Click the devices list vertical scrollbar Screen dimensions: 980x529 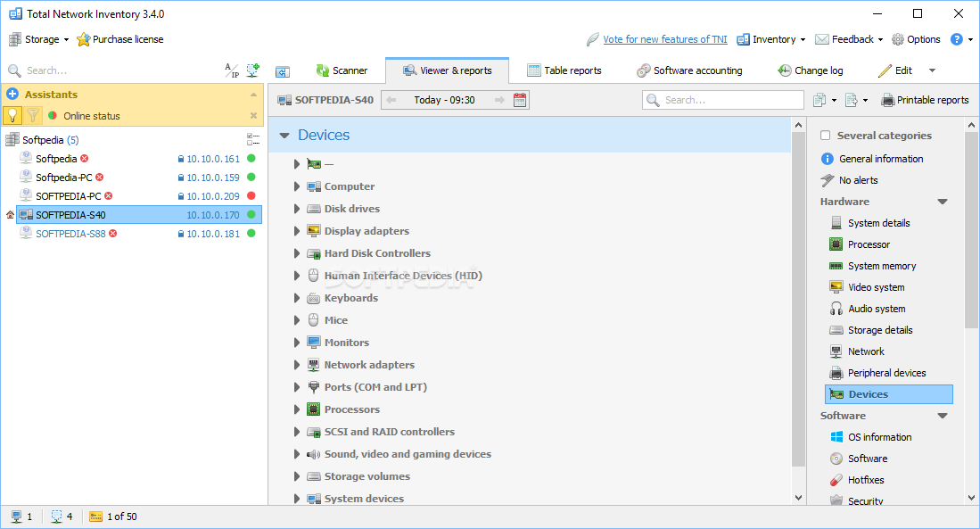(798, 298)
